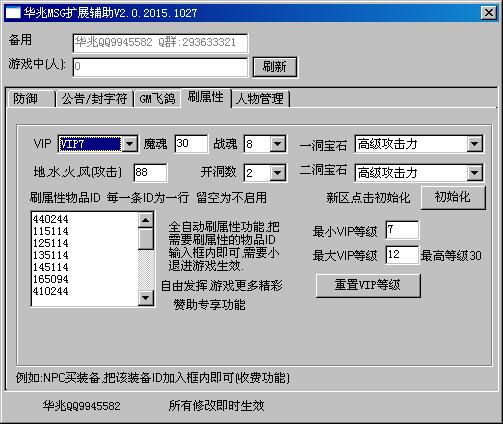Click the scroll-up arrow of ID list

tap(146, 220)
